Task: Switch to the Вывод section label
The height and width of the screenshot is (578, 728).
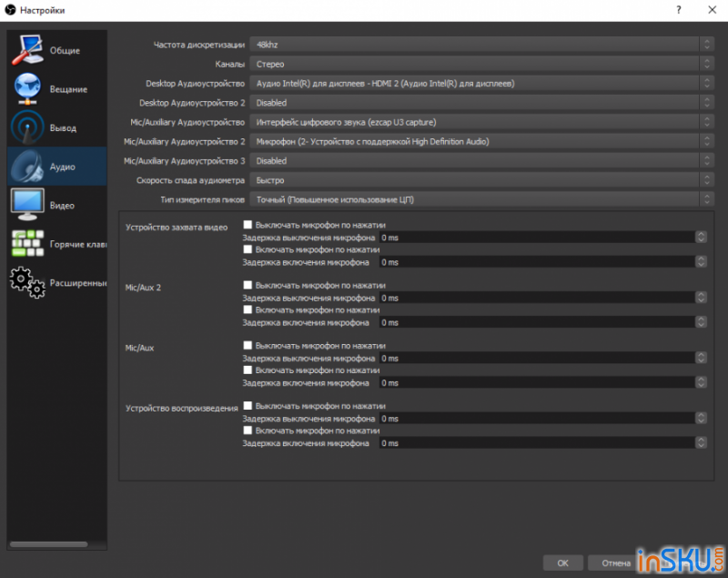Action: (x=63, y=127)
